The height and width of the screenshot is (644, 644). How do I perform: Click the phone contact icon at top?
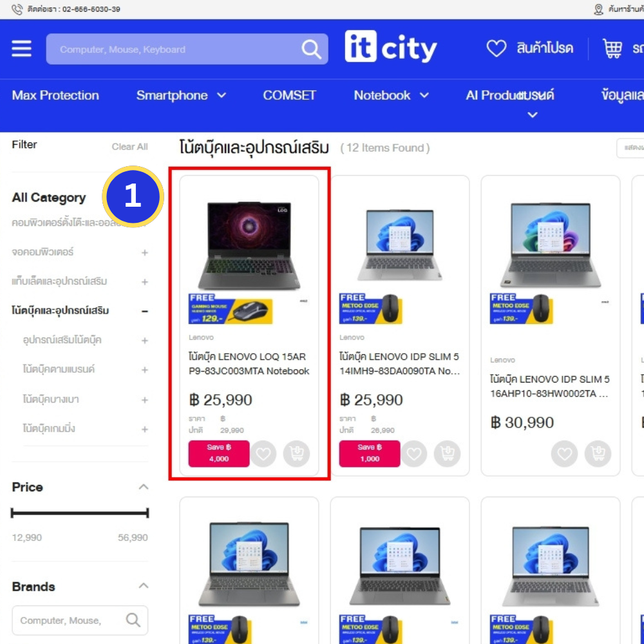17,9
